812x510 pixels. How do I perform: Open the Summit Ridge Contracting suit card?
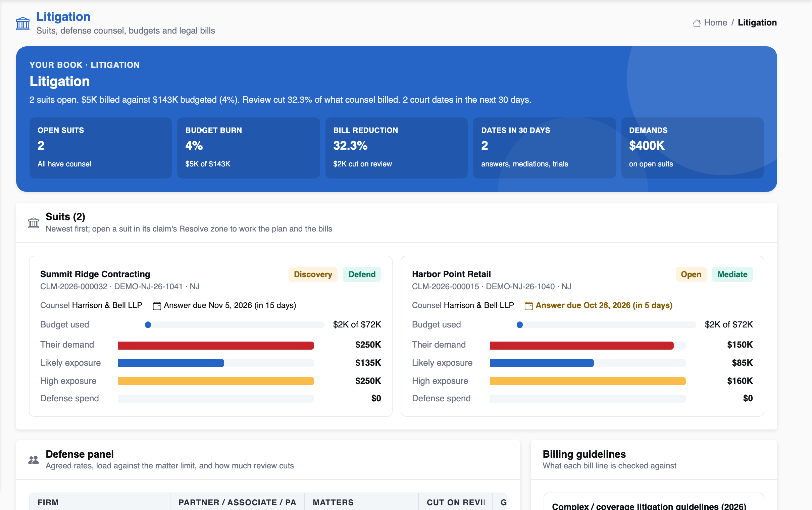[x=210, y=336]
